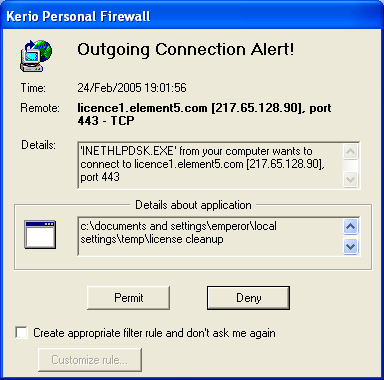The height and width of the screenshot is (380, 384).
Task: Click the 'Details about application' group label
Action: click(193, 205)
